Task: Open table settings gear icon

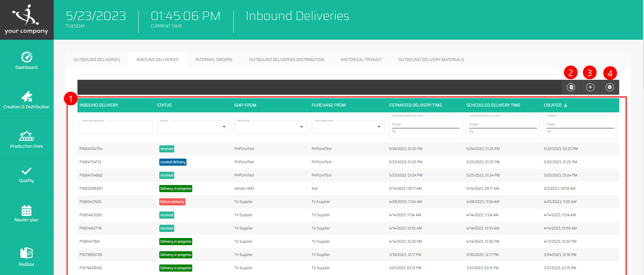Action: (x=610, y=87)
